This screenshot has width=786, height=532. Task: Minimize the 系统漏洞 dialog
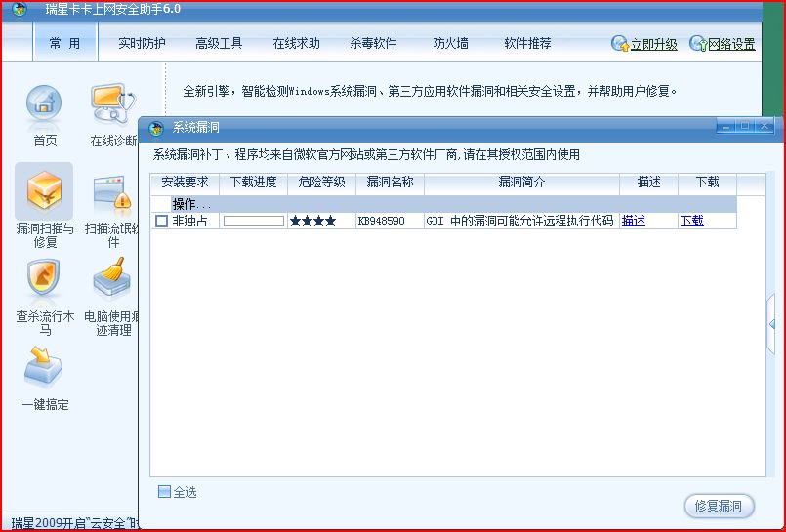(725, 126)
